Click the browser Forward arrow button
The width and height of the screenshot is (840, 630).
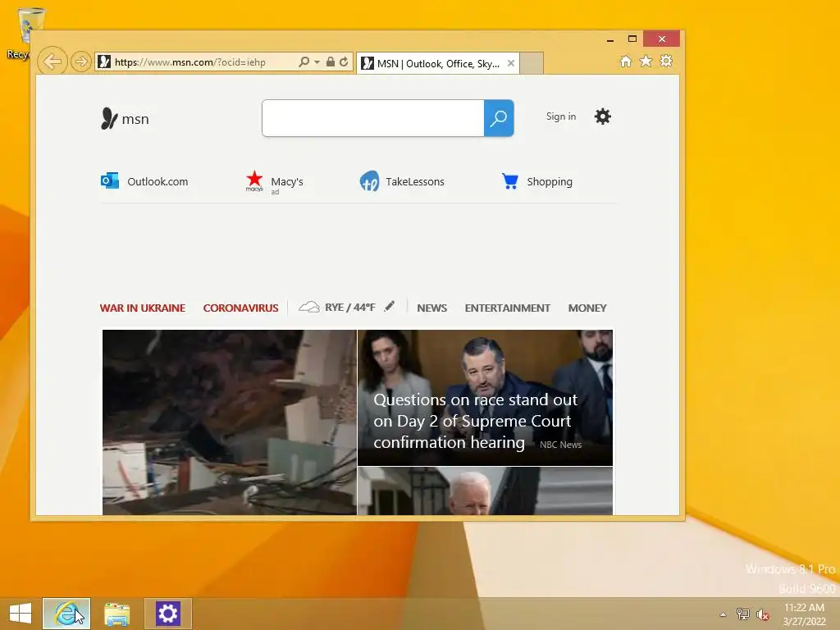coord(81,62)
